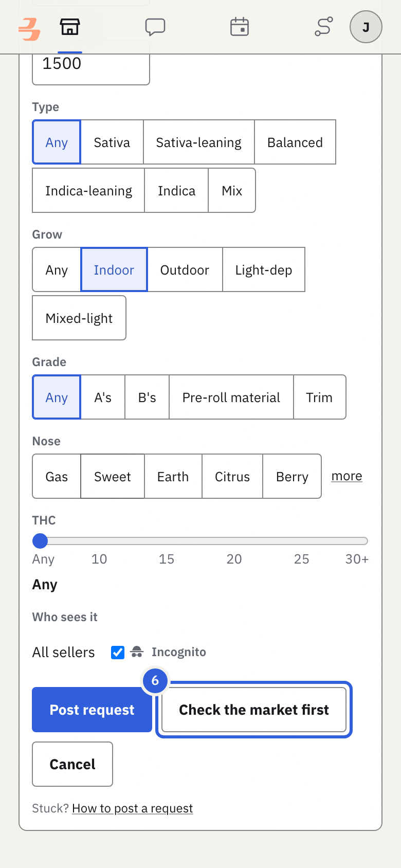Select Indica type
Viewport: 401px width, 868px height.
(x=176, y=191)
